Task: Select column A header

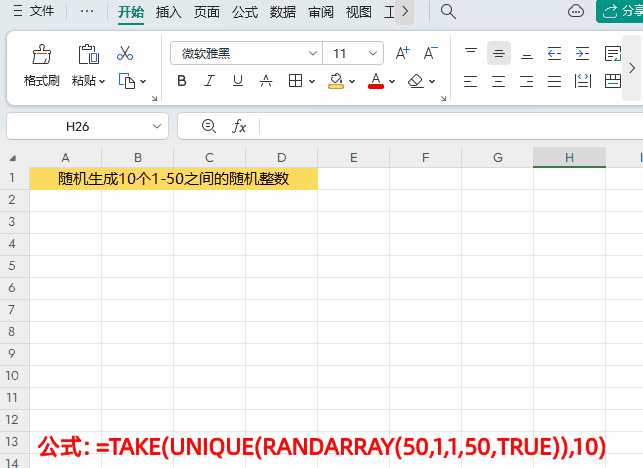Action: click(x=65, y=158)
